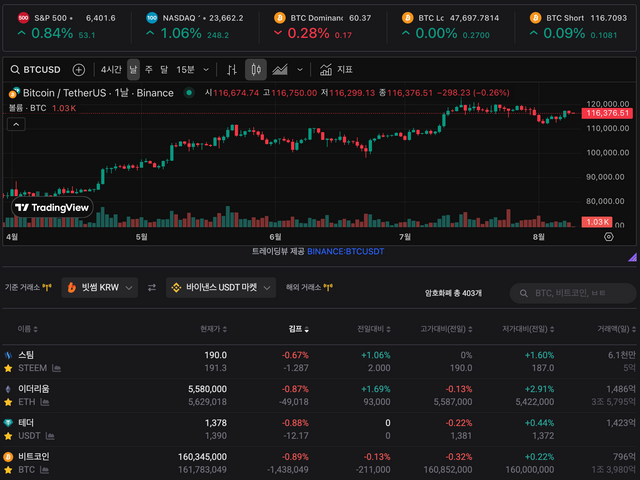640x480 pixels.
Task: Click the 해외 거래소 info icon
Action: [x=328, y=287]
